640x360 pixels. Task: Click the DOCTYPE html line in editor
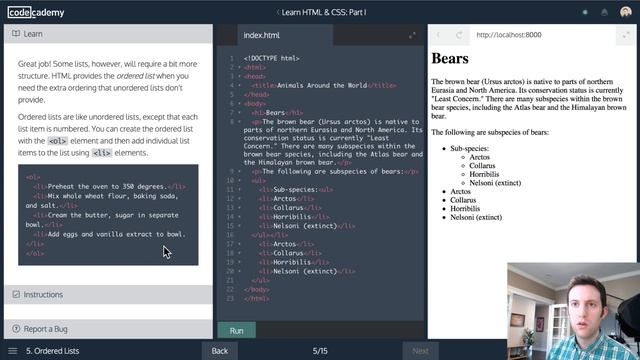click(x=271, y=58)
